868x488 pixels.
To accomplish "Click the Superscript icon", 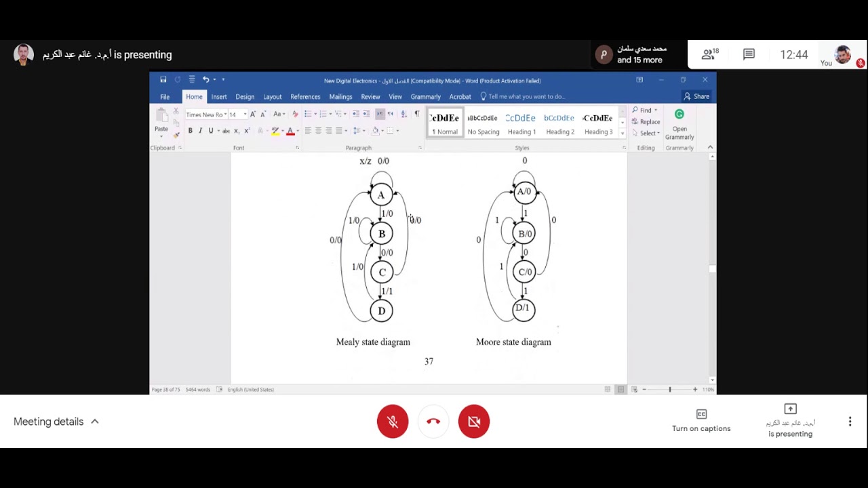I will [247, 131].
